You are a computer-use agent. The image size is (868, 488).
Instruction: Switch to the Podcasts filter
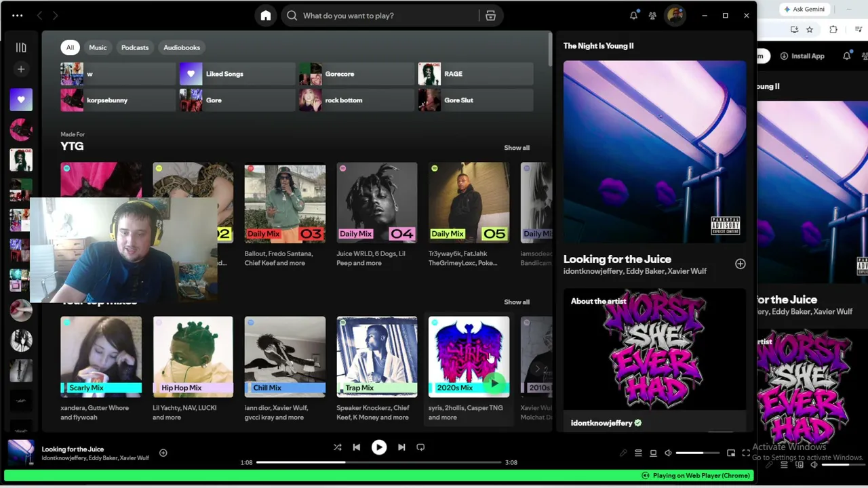coord(135,47)
